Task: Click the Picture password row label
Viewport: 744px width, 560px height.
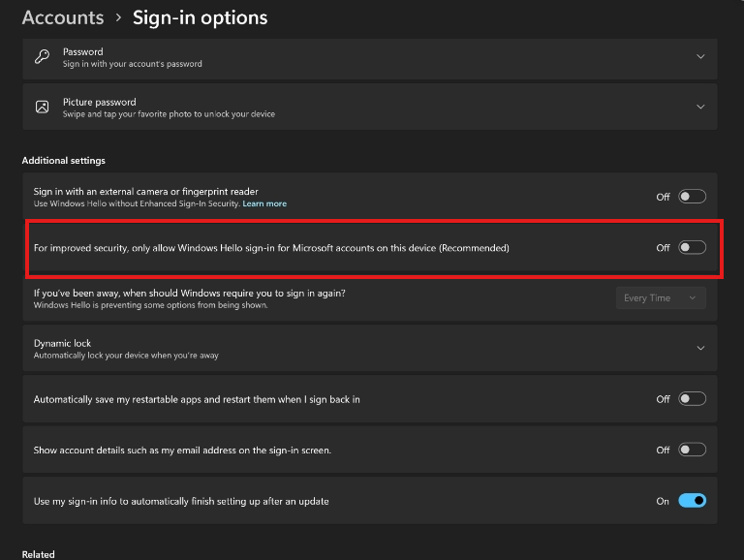Action: coord(99,102)
